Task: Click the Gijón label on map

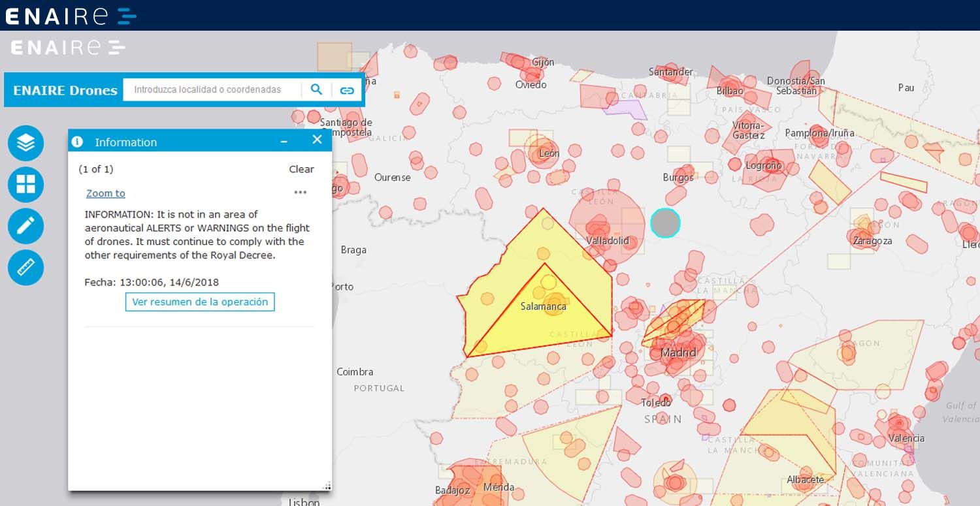Action: pyautogui.click(x=543, y=62)
